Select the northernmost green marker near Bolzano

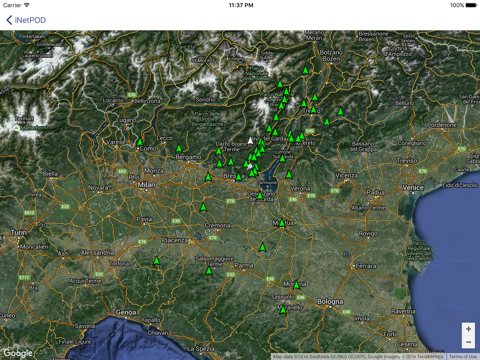point(305,70)
